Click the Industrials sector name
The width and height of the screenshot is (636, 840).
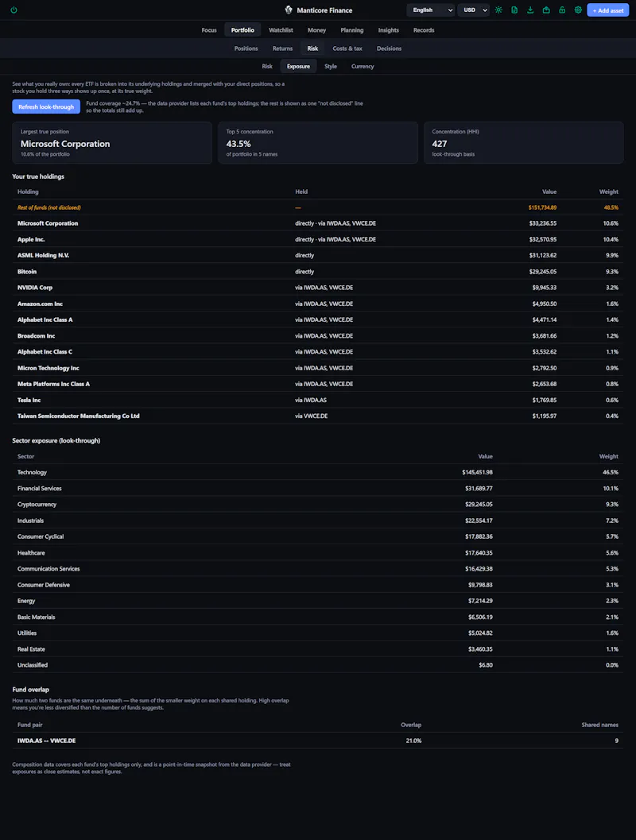pyautogui.click(x=30, y=521)
